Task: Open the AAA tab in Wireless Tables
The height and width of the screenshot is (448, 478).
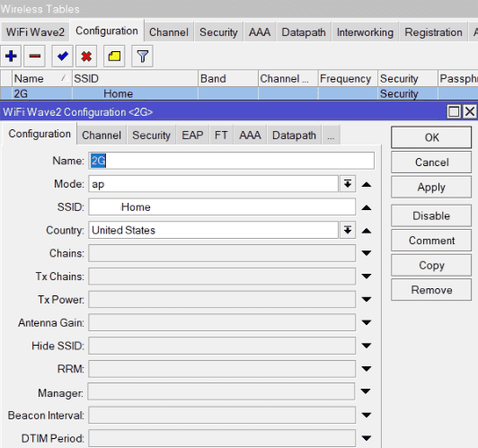Action: pos(260,32)
